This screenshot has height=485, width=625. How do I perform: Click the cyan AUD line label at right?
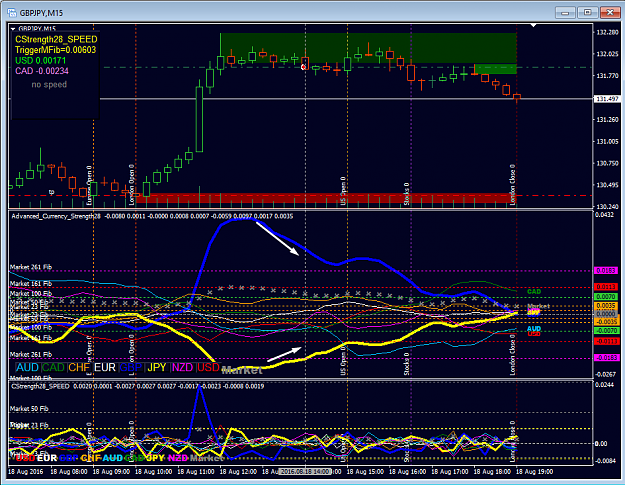click(534, 329)
